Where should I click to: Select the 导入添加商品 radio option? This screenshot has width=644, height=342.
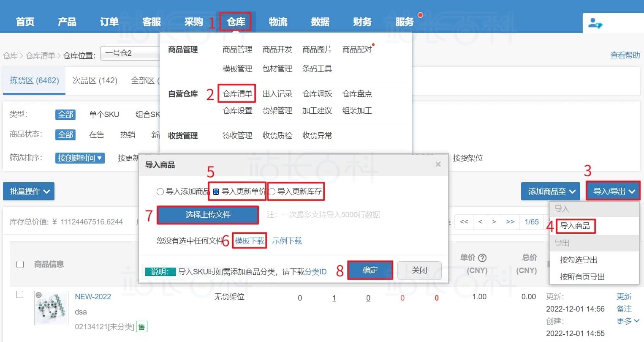[160, 192]
